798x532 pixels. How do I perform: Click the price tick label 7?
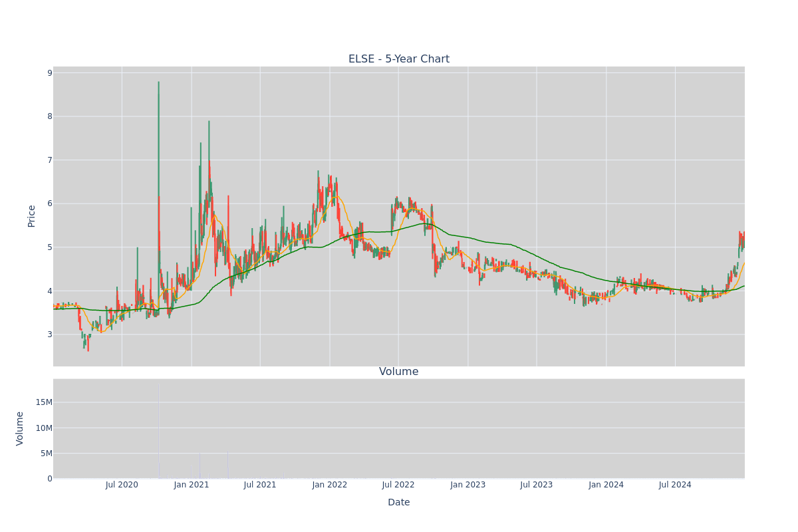49,160
